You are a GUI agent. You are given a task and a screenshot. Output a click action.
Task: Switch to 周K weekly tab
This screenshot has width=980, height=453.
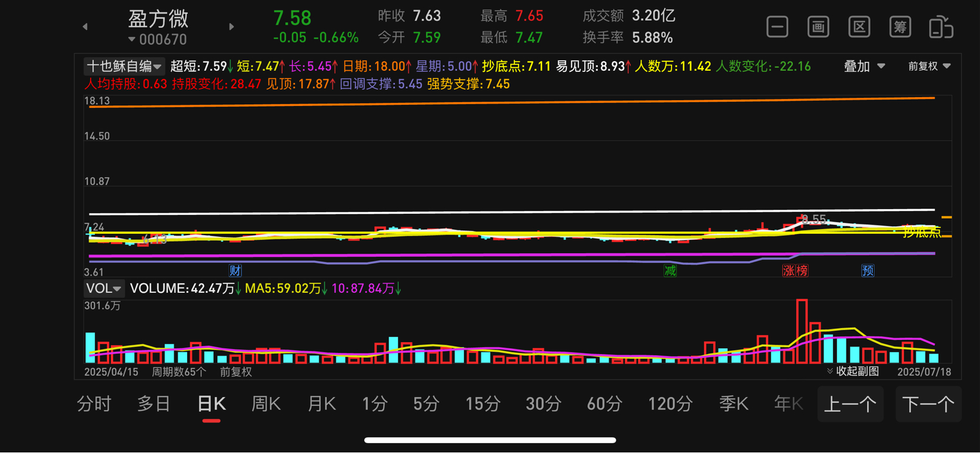tap(266, 404)
